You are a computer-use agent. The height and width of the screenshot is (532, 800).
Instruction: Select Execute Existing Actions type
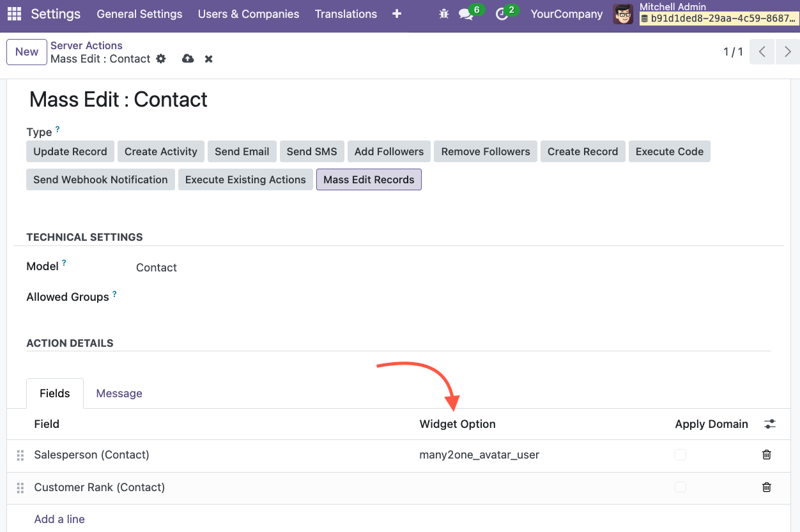[x=245, y=179]
